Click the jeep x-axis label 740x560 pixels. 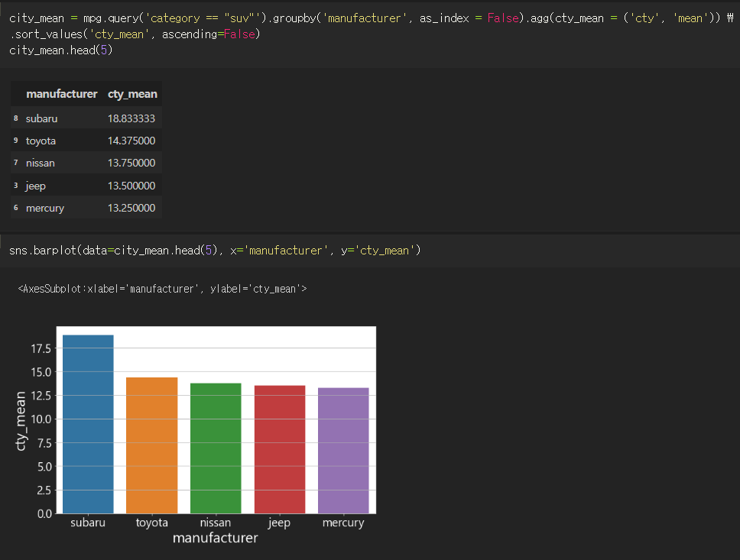[279, 523]
